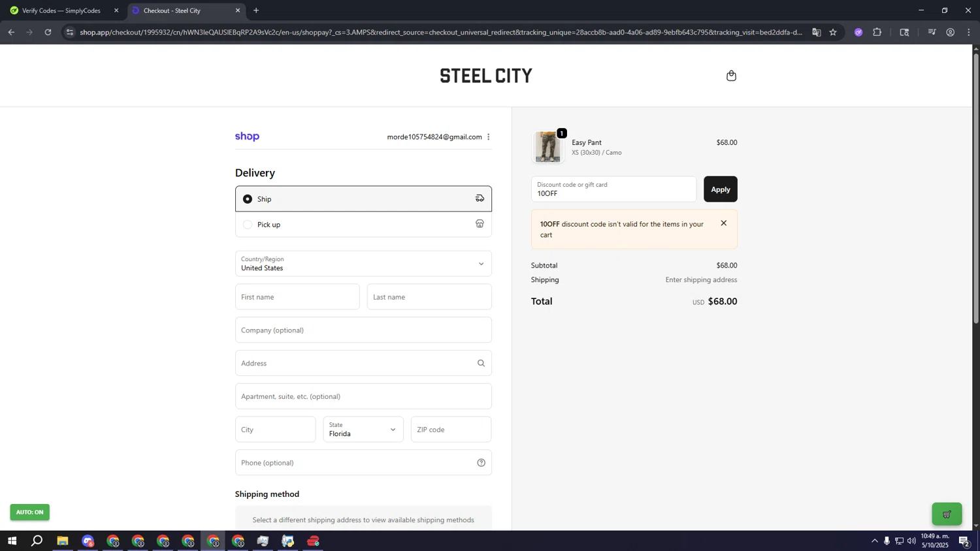Click the Shop logo
The width and height of the screenshot is (980, 551).
(247, 136)
